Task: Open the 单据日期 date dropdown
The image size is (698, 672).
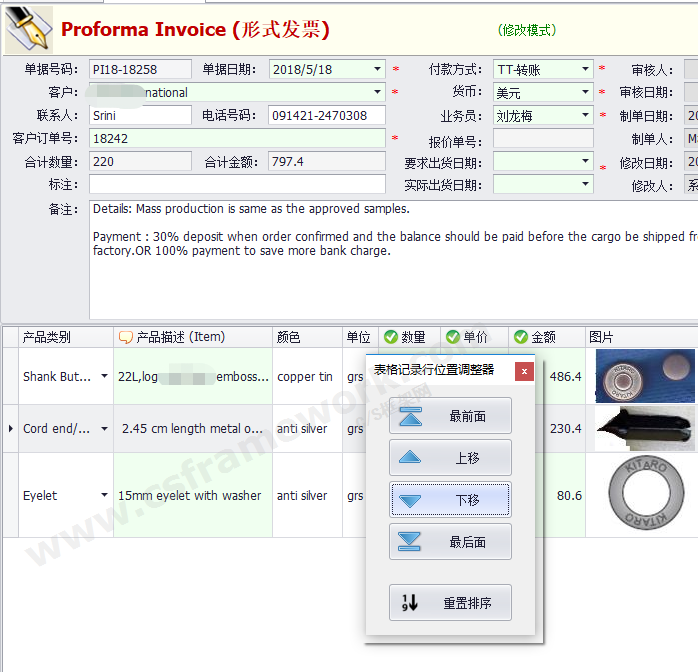Action: pos(377,70)
